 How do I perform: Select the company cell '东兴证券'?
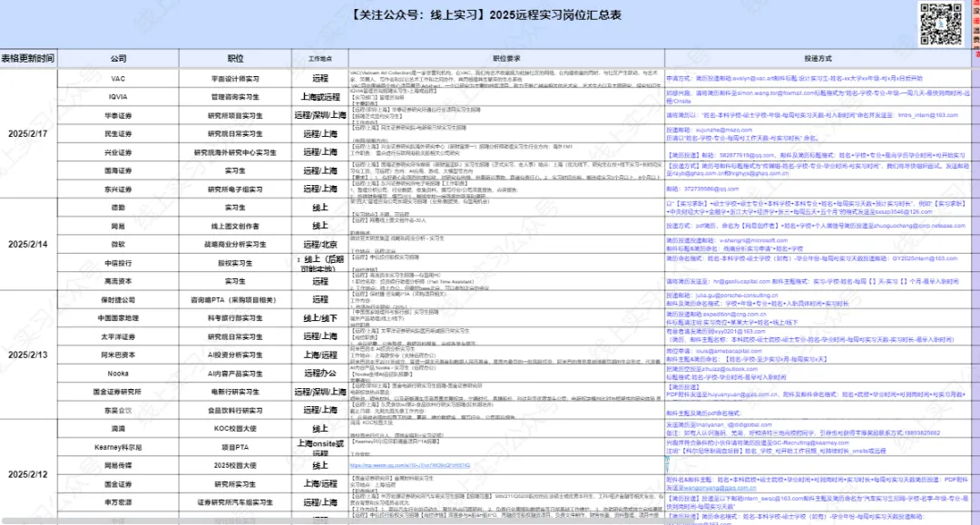[x=118, y=190]
